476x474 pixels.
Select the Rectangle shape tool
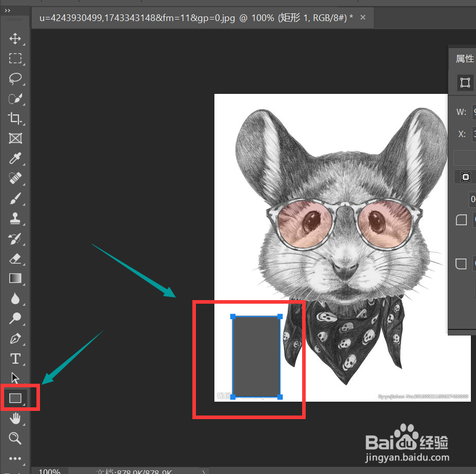[x=15, y=398]
